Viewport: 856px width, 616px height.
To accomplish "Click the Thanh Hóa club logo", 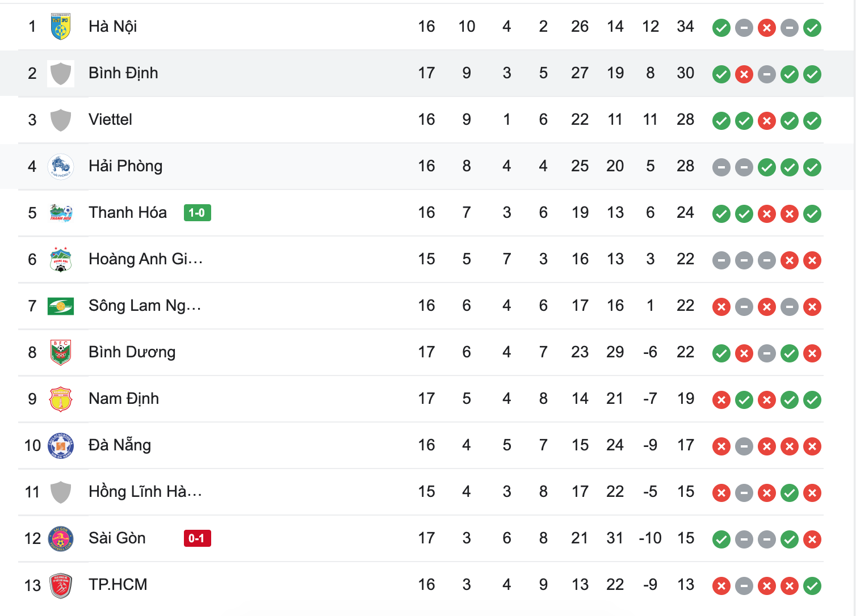I will click(61, 213).
